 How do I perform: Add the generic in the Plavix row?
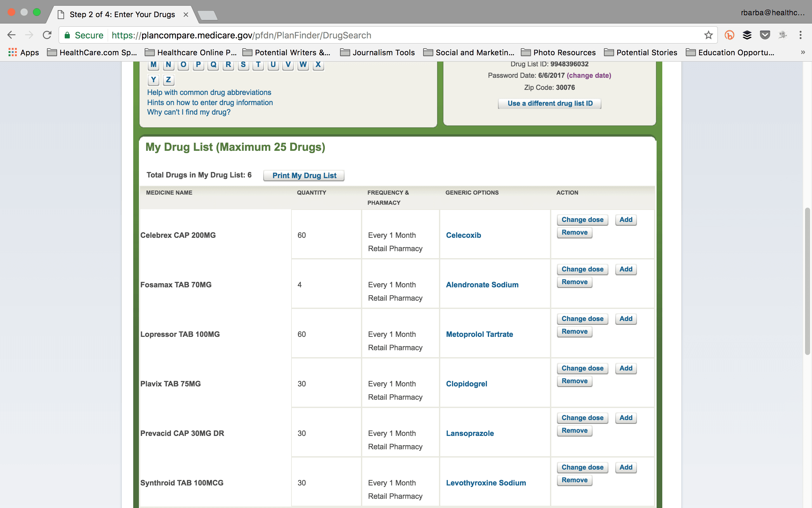click(x=626, y=369)
